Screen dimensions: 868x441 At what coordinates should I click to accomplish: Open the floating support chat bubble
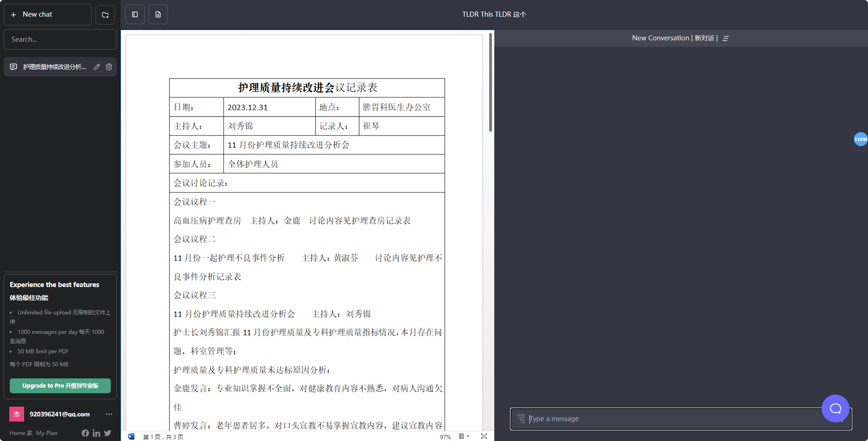click(835, 408)
